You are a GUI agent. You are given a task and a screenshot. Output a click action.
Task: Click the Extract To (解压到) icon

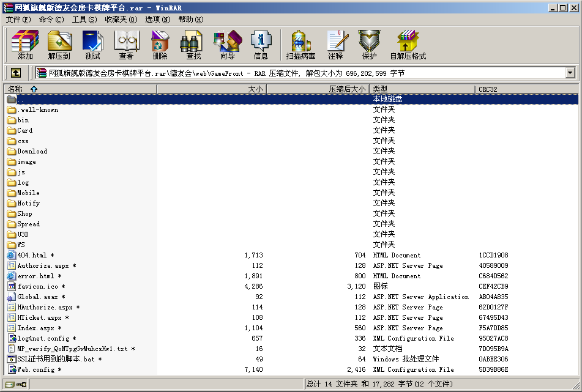pyautogui.click(x=59, y=45)
